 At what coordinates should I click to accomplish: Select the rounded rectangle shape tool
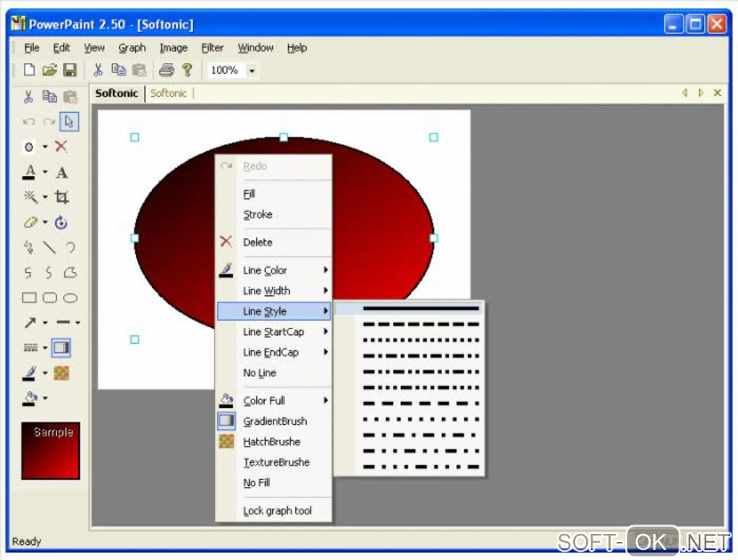[x=49, y=297]
